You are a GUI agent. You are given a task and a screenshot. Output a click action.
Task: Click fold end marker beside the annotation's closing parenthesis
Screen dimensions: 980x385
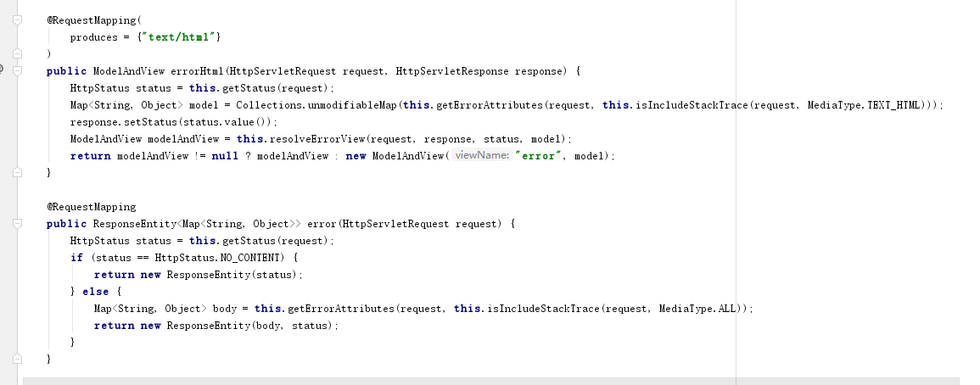[18, 53]
